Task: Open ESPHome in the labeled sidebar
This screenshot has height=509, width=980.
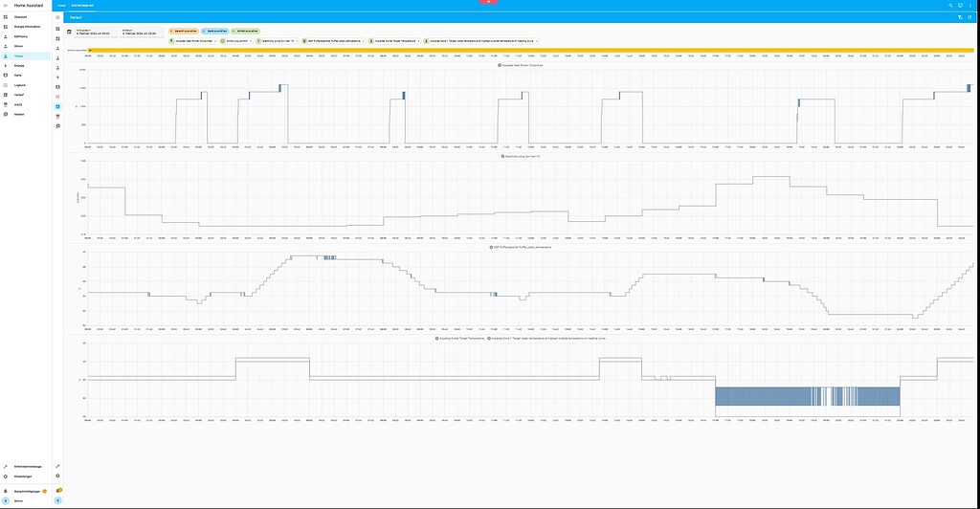Action: point(26,36)
